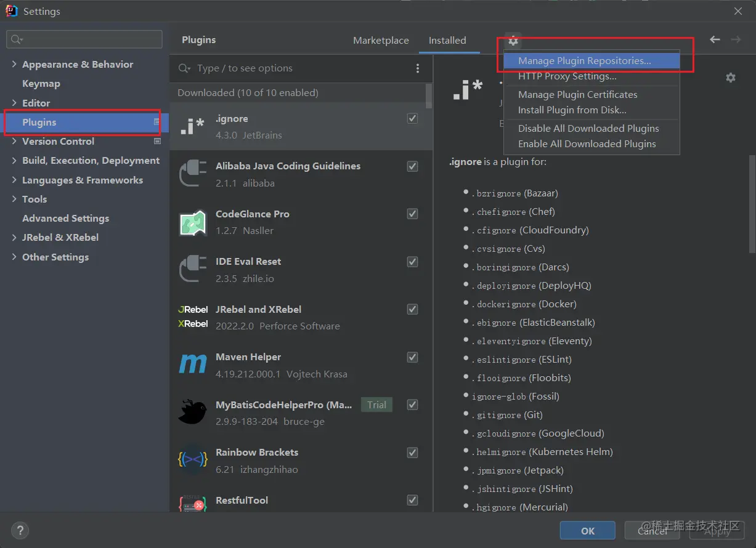Uncheck Alibaba Java Coding Guidelines plugin
756x548 pixels.
[413, 166]
